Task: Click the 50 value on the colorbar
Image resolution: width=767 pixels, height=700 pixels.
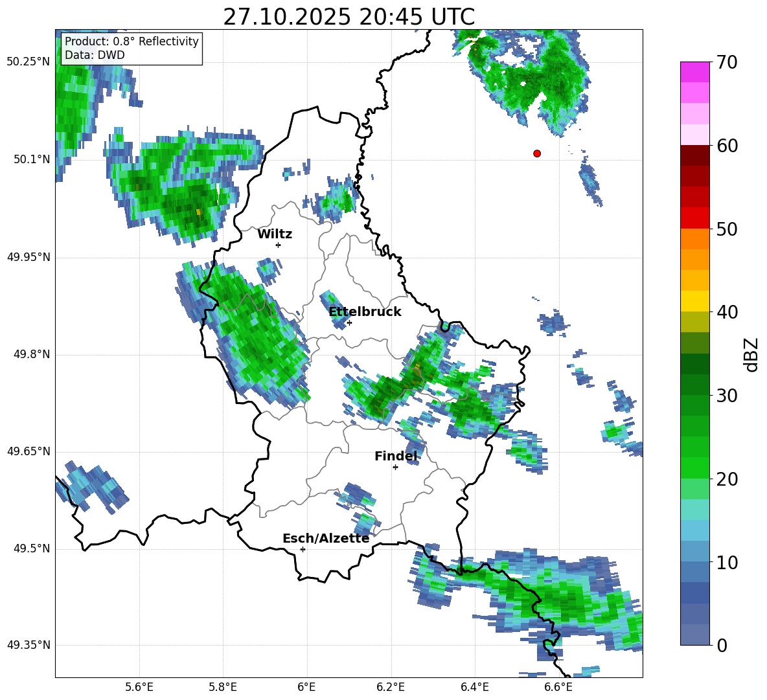Action: (727, 229)
